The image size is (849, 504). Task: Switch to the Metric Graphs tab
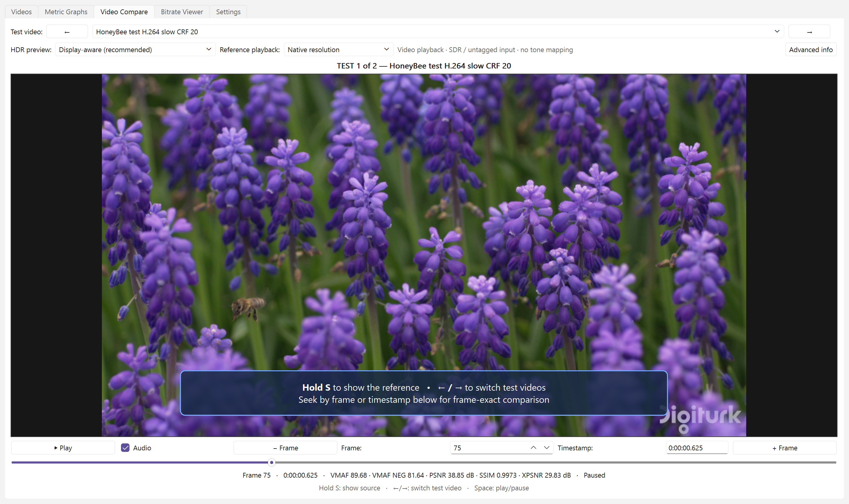pos(66,12)
